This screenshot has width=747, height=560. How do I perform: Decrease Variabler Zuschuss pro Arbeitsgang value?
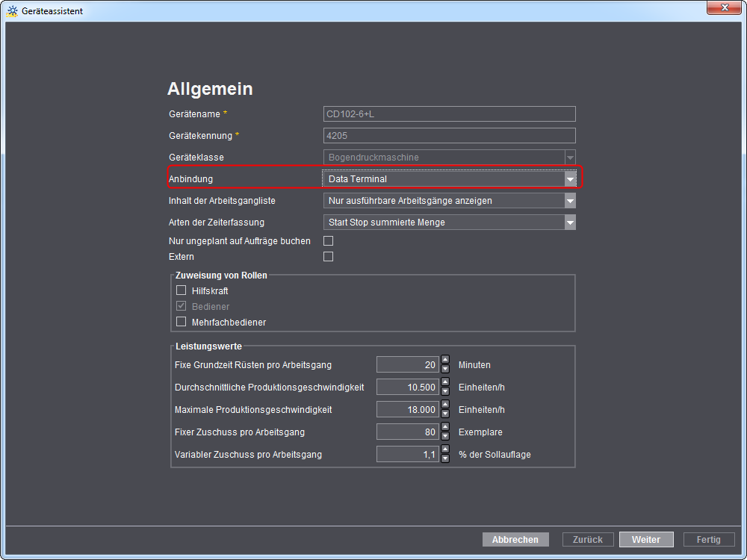coord(445,458)
